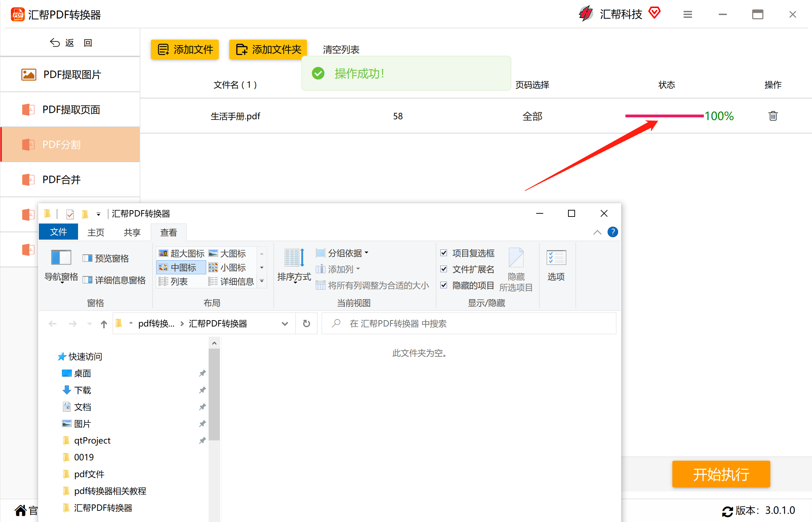Click the Explorer search box
812x522 pixels.
(469, 323)
